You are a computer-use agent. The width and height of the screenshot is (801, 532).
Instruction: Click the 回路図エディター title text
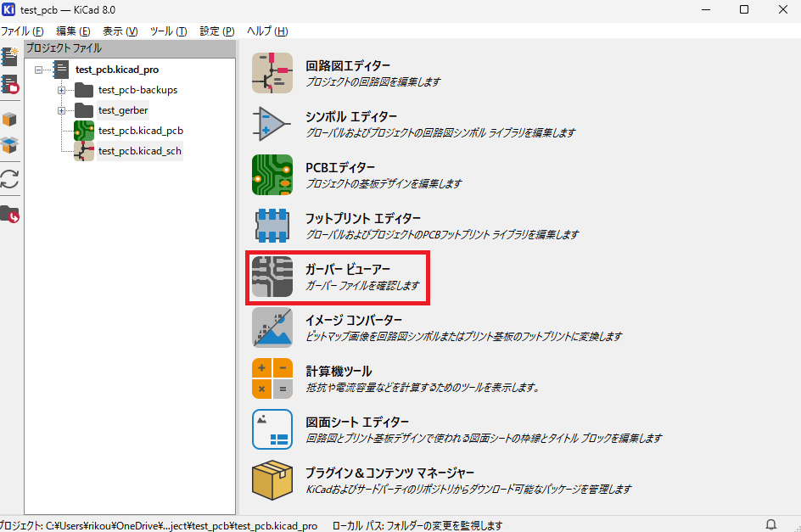[x=348, y=66]
